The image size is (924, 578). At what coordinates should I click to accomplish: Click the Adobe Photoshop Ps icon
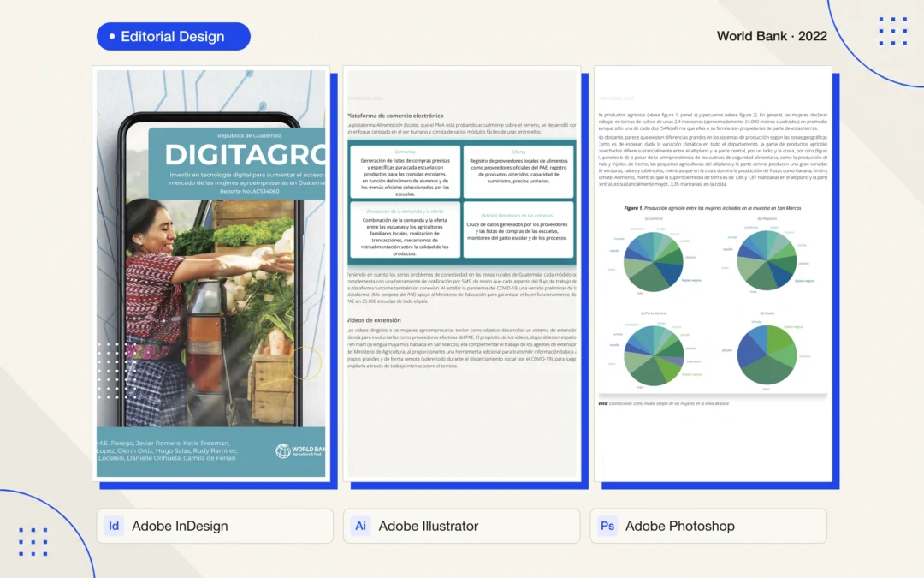pos(607,526)
